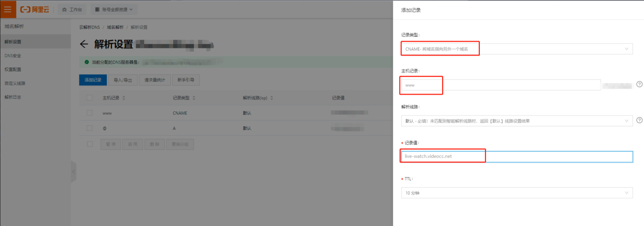
Task: Open the TTL 10 分钟 dropdown
Action: coord(517,193)
